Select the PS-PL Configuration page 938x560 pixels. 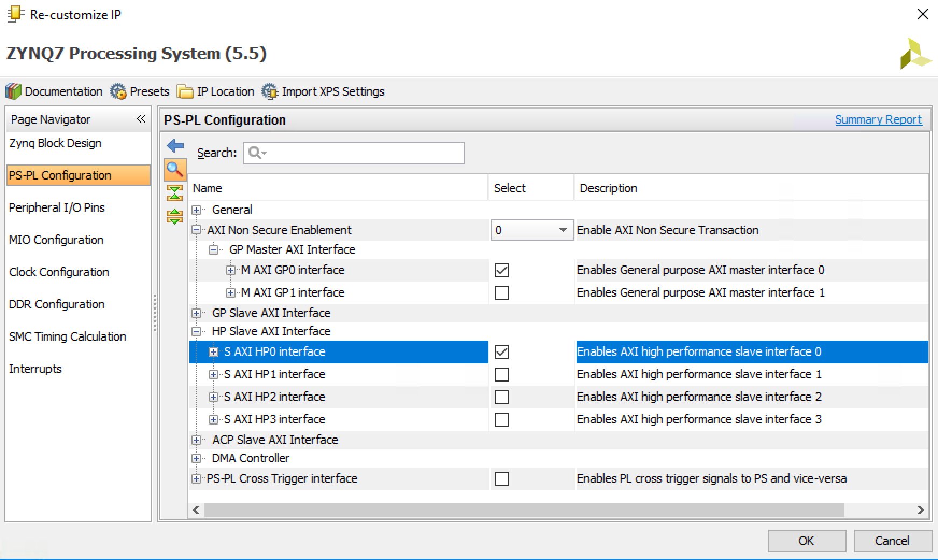[x=79, y=175]
